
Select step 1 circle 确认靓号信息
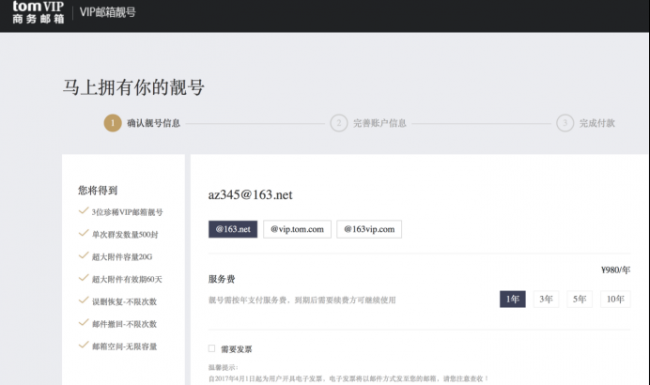[112, 123]
